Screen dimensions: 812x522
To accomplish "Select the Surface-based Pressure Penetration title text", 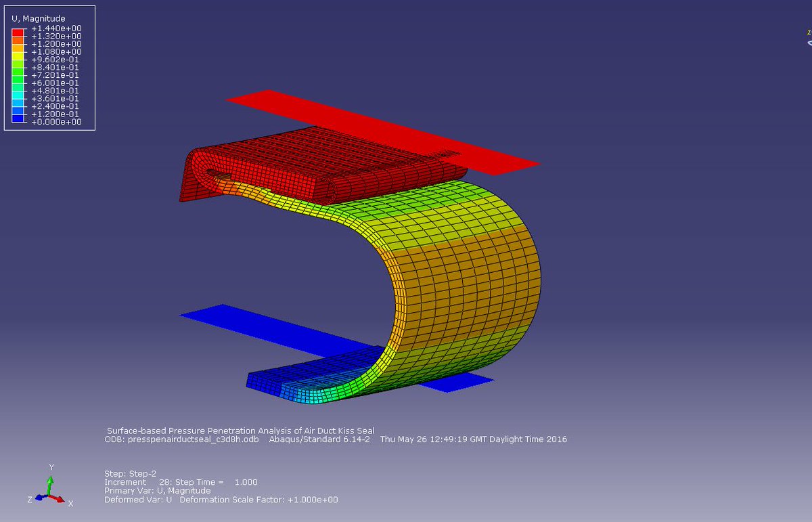I will click(241, 431).
